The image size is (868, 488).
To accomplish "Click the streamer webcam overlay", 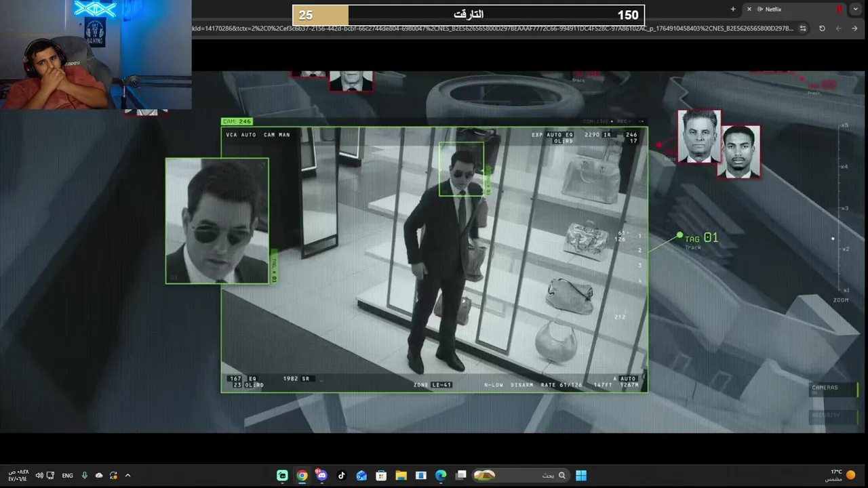I will click(96, 55).
